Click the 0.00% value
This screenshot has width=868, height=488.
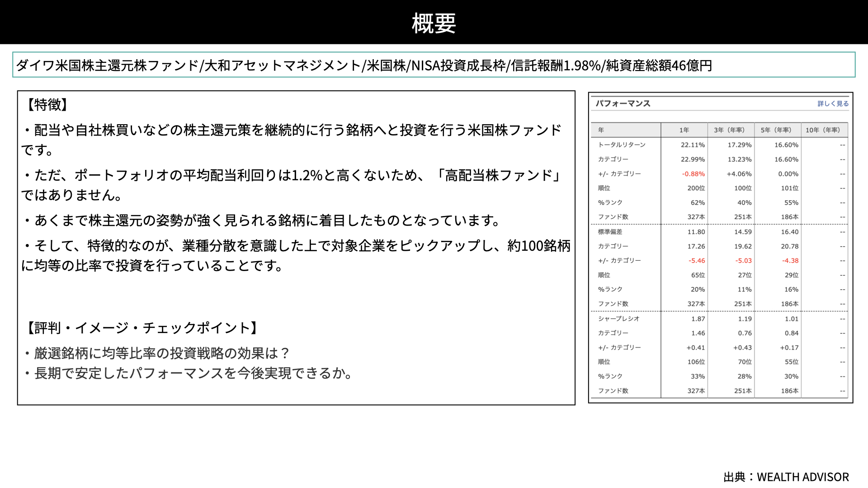tap(788, 174)
